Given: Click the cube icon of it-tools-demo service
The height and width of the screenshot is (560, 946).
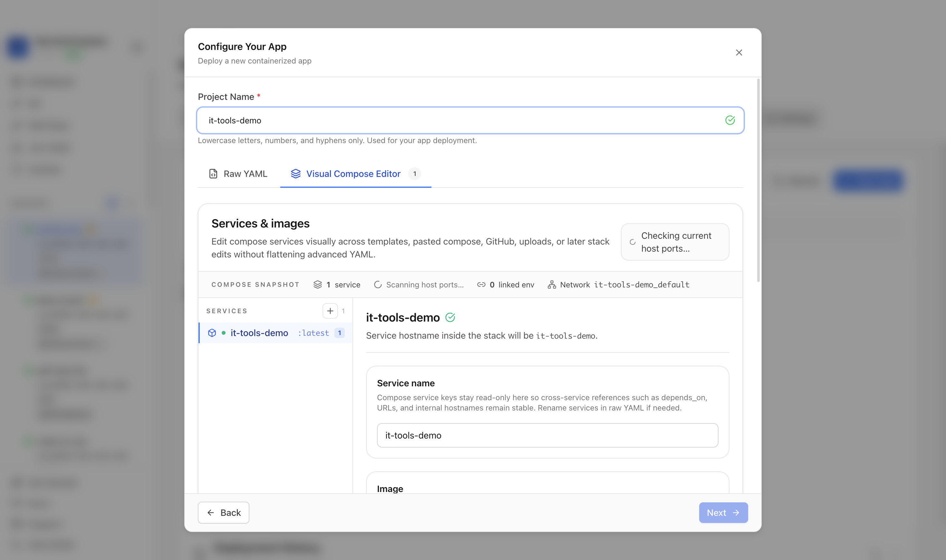Looking at the screenshot, I should [212, 333].
